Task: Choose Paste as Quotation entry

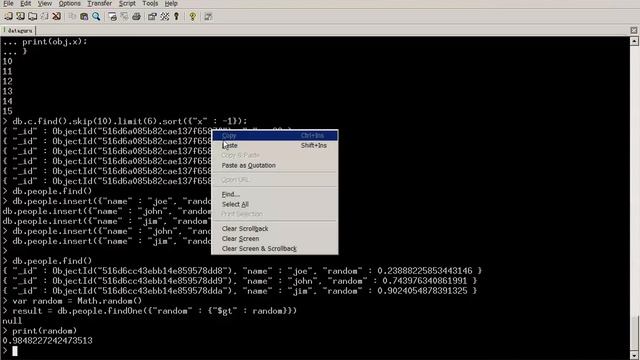Action: (275, 165)
